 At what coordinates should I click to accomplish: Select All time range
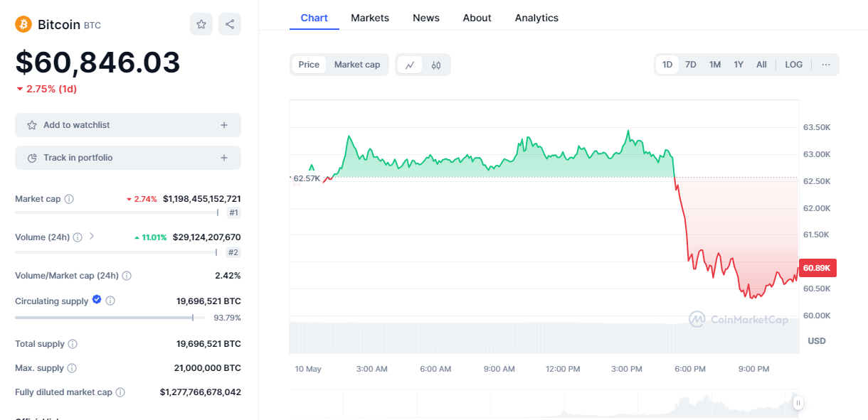point(761,65)
